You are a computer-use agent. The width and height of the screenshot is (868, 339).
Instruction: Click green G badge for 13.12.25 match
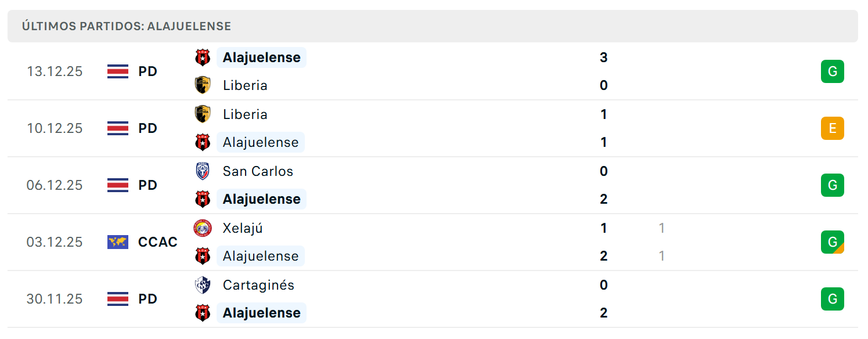tap(832, 71)
